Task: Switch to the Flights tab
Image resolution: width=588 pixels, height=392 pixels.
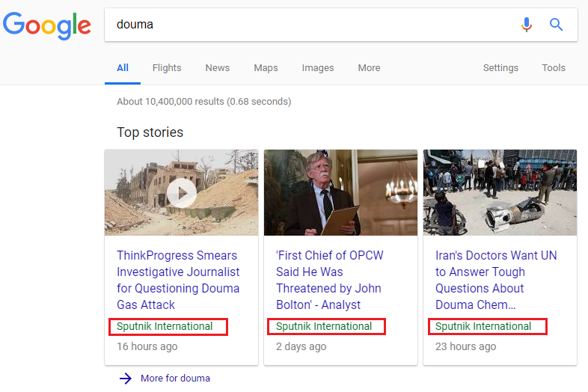Action: tap(167, 68)
